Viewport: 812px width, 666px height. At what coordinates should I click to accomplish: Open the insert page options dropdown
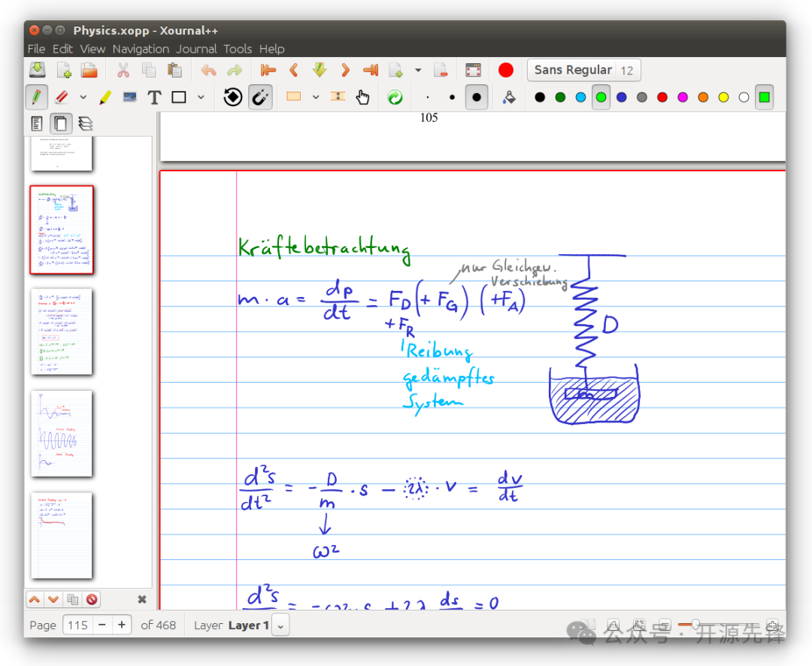(x=418, y=70)
